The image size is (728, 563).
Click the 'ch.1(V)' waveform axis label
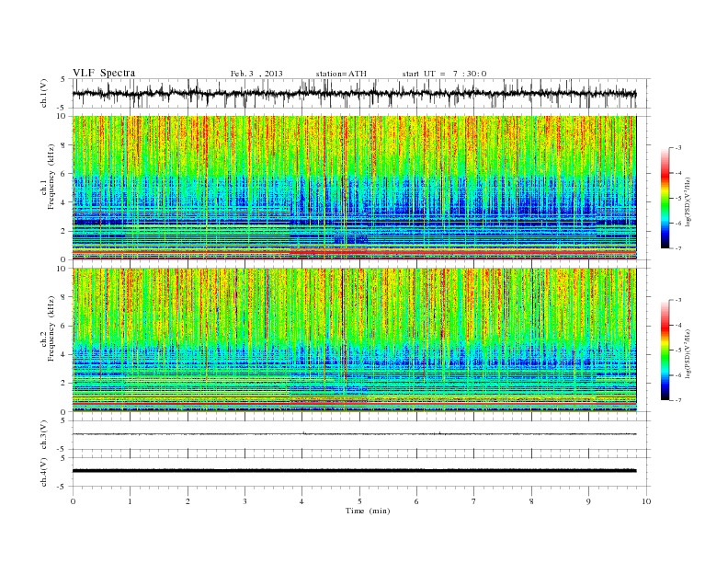[43, 93]
